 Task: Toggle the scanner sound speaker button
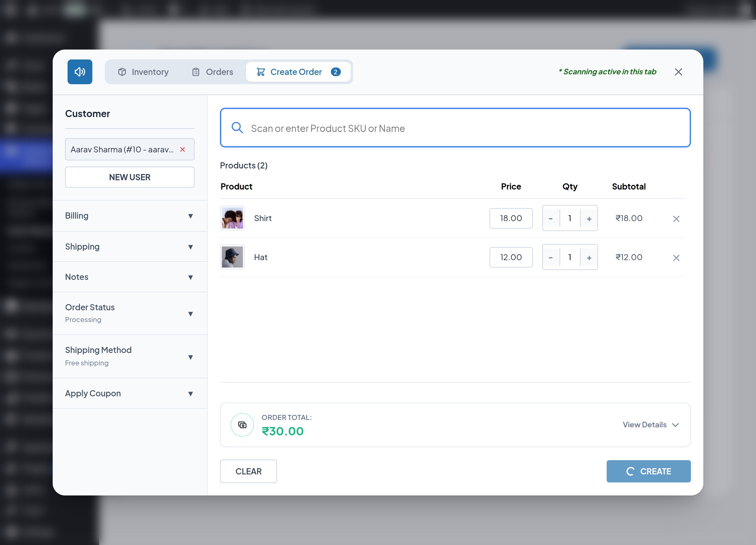tap(80, 72)
